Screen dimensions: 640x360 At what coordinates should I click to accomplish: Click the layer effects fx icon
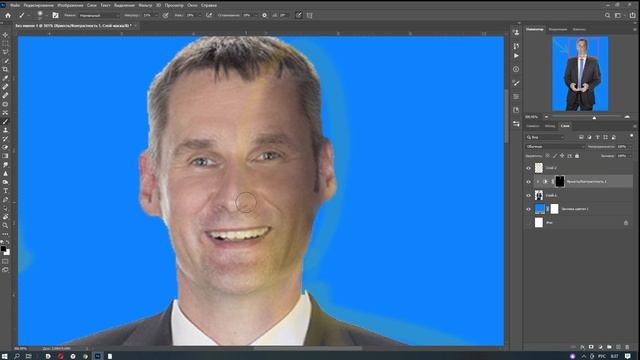[x=582, y=347]
